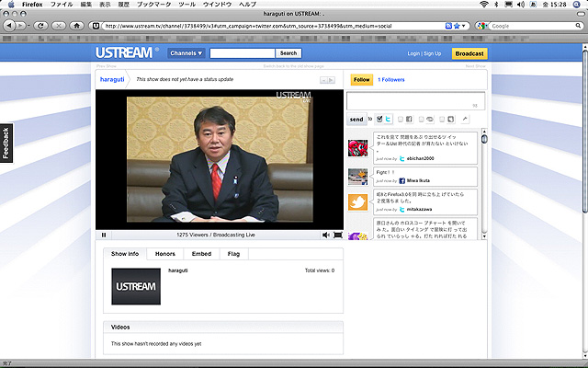The width and height of the screenshot is (588, 368).
Task: Click the send chat button
Action: click(356, 120)
